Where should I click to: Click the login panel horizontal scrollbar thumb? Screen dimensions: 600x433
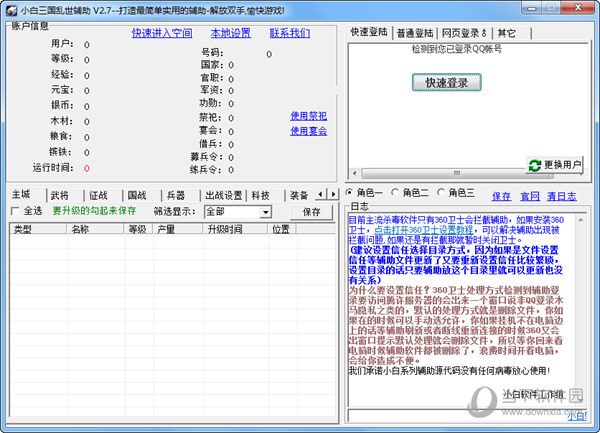pos(457,173)
